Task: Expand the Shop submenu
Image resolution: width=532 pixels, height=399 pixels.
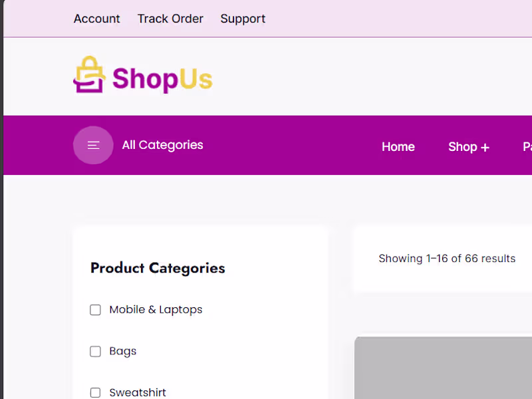Action: (x=462, y=147)
